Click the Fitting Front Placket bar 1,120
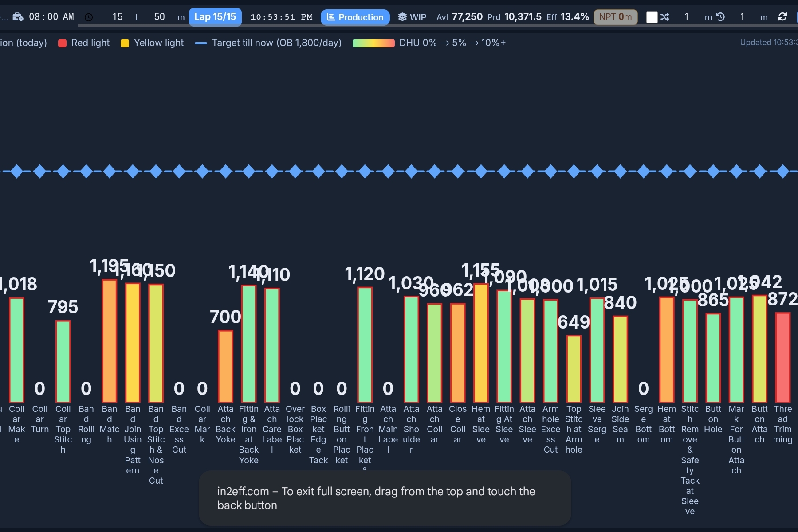 coord(365,345)
